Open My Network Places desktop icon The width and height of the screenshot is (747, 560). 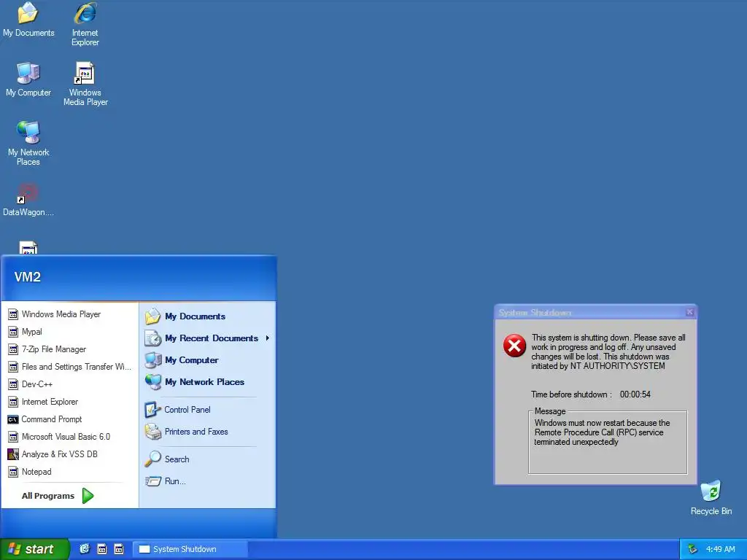tap(28, 143)
